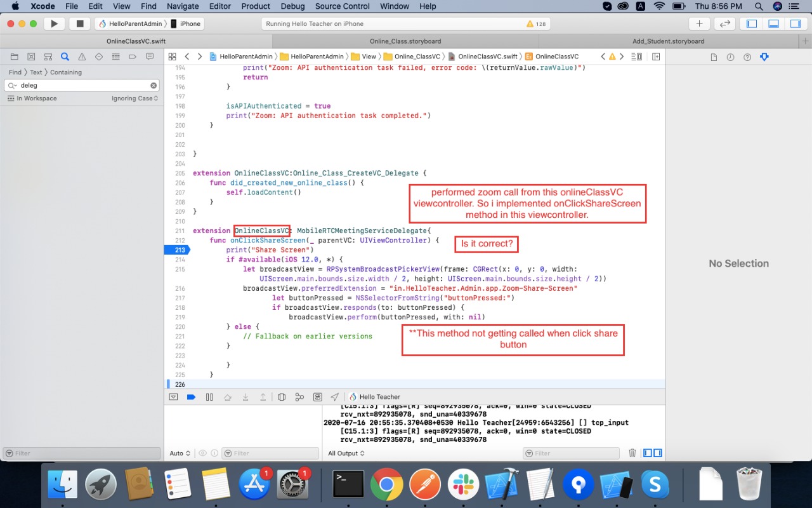Show the Source Control navigator
Viewport: 812px width, 508px height.
tap(31, 57)
